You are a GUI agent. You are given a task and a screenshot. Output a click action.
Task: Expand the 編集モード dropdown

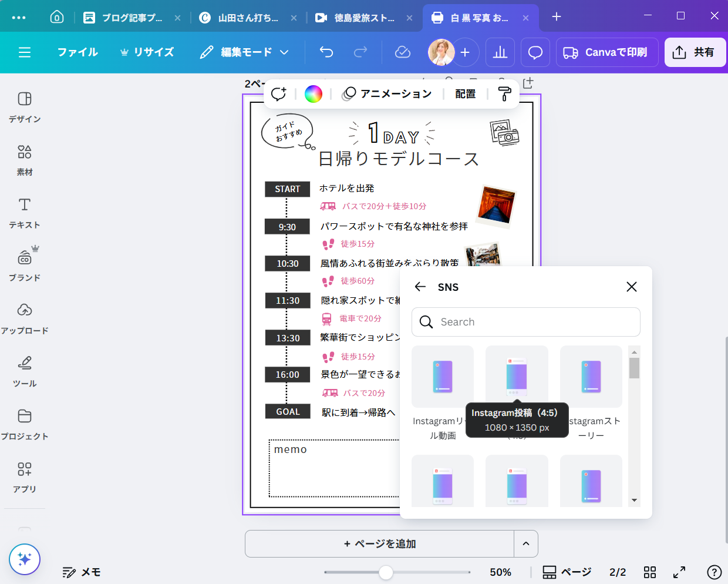244,52
